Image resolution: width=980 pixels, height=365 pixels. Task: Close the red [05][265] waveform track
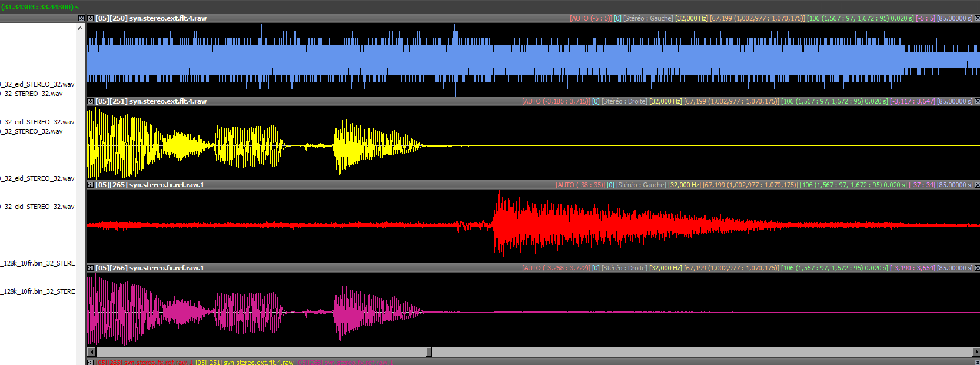coord(977,185)
